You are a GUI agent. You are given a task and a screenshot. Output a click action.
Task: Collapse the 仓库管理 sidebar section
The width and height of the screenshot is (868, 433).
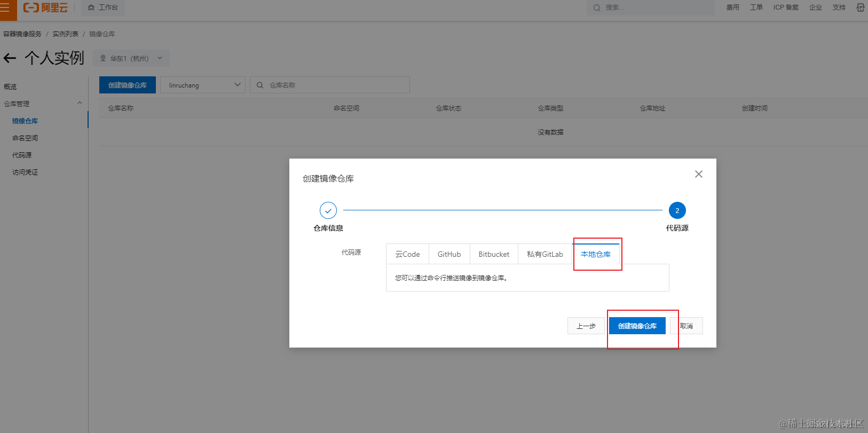(80, 103)
